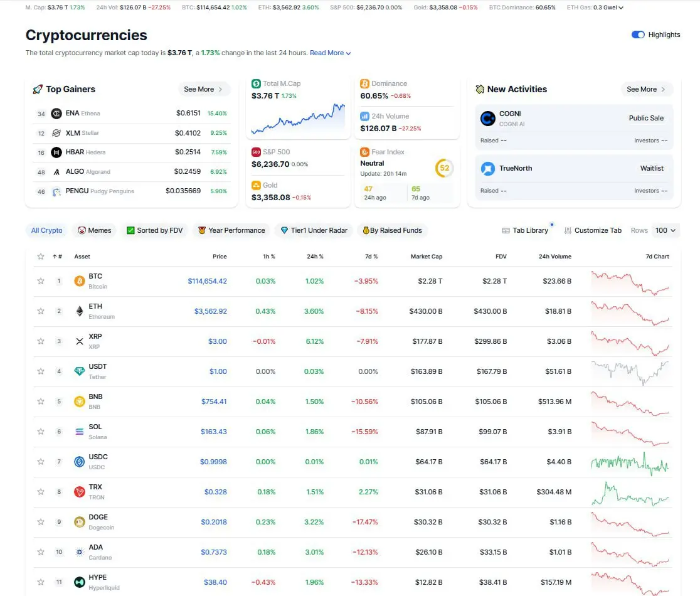Click the USDC coin icon
The height and width of the screenshot is (596, 700).
tap(80, 462)
